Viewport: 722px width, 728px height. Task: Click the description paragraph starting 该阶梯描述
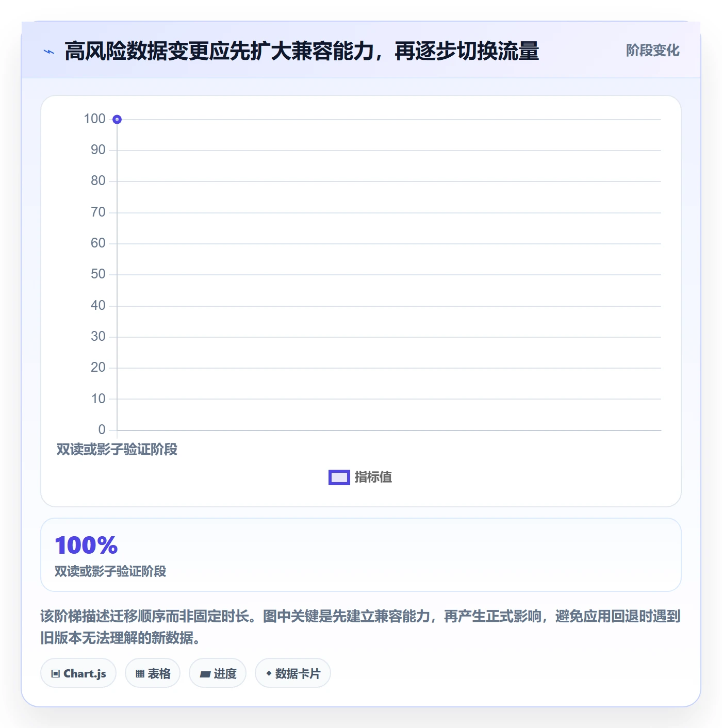coord(360,627)
